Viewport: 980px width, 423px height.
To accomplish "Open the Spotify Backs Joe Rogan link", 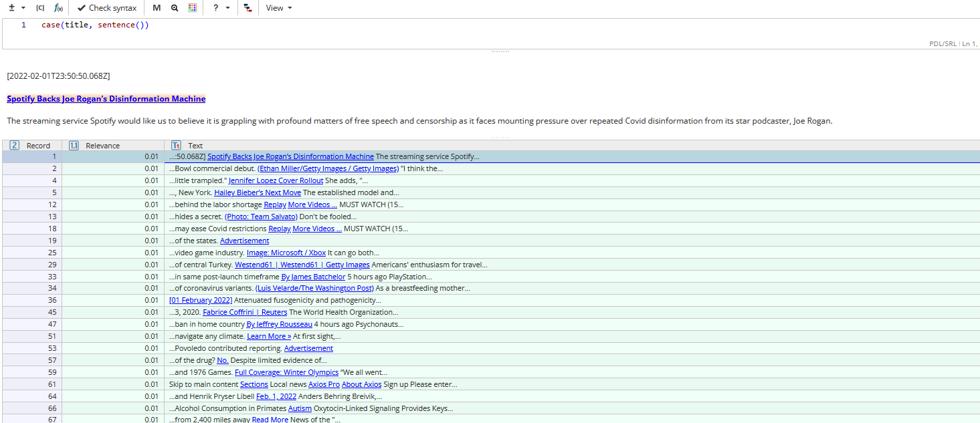I will click(x=106, y=98).
